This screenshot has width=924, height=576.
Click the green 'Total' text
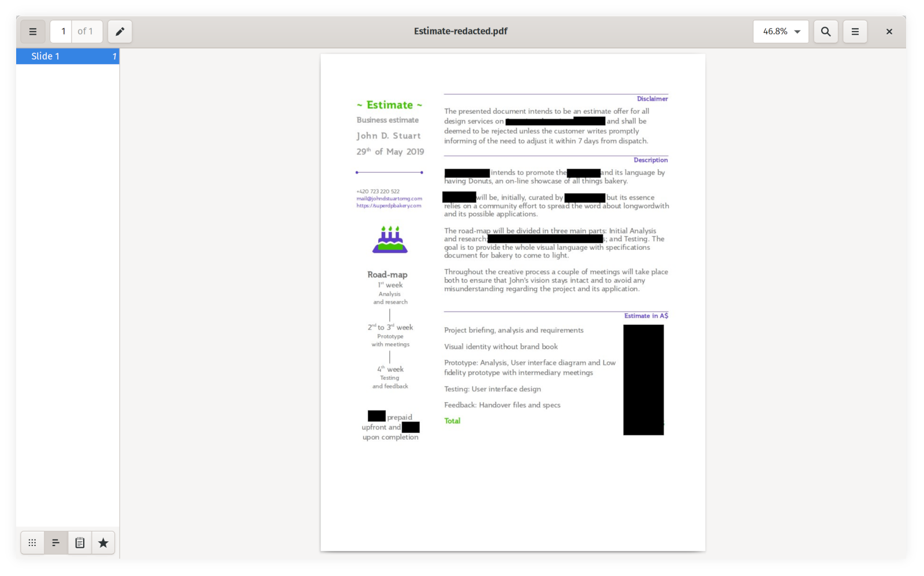click(452, 421)
